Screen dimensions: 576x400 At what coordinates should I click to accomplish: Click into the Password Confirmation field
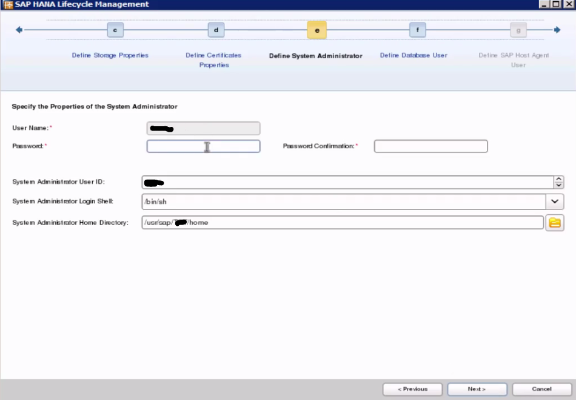coord(431,146)
